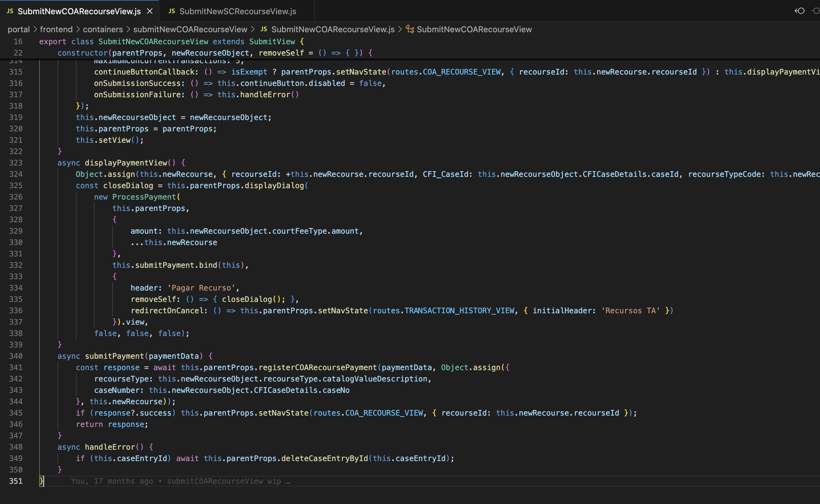Screen dimensions: 820x504
Task: Select the SubmitNewCOARecourseView.js tab
Action: [x=79, y=11]
